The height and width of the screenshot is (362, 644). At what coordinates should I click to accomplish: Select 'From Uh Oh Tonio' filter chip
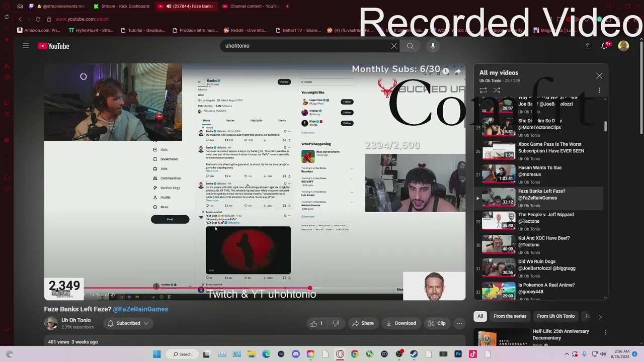555,316
